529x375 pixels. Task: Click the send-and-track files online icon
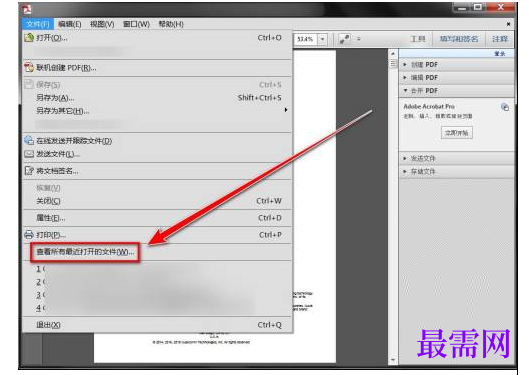[29, 140]
